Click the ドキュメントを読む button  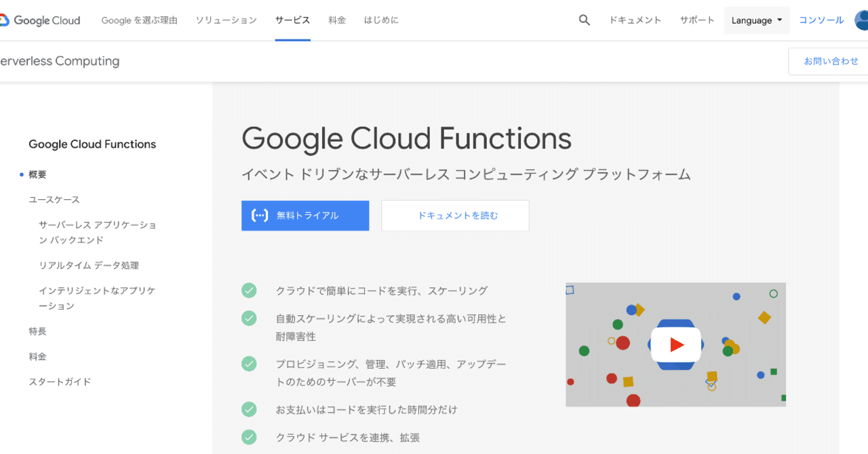[454, 215]
